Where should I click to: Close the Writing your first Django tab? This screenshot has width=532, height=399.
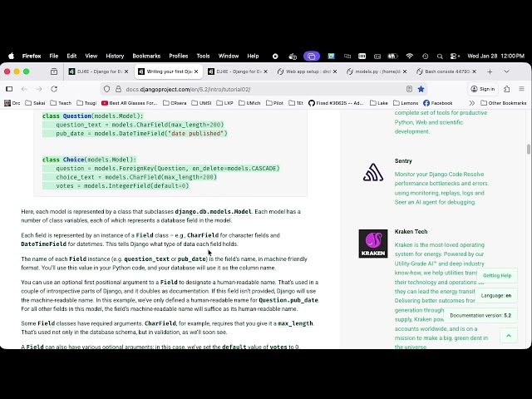point(196,71)
